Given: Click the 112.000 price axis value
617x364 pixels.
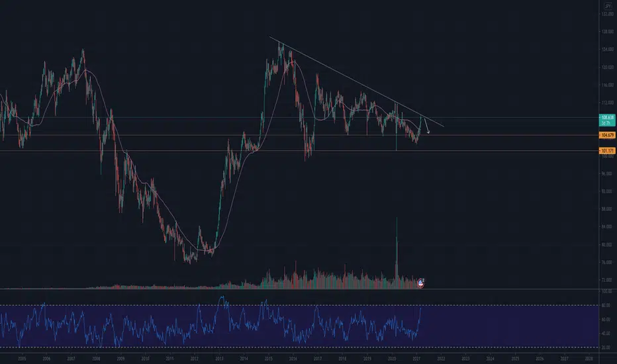Looking at the screenshot, I should point(607,103).
